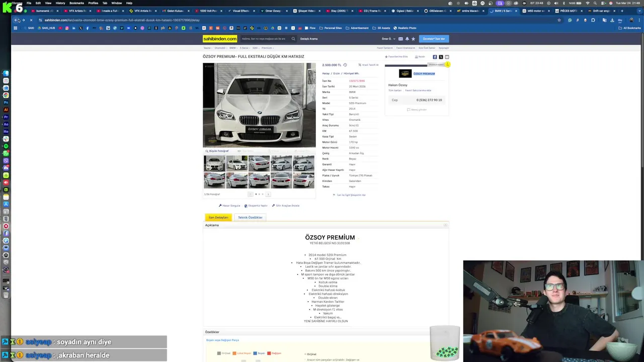
Task: Click Tüm İlanlar seller link
Action: pos(395,90)
